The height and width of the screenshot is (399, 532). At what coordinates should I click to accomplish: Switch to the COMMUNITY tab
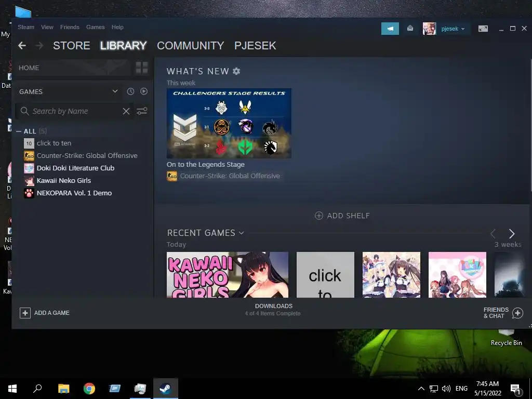click(190, 46)
